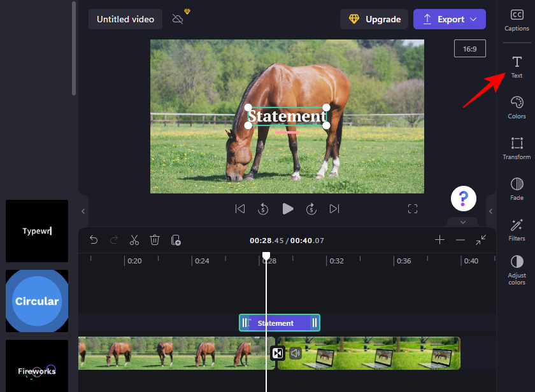Image resolution: width=535 pixels, height=392 pixels.
Task: Delete the selected clip using trash icon
Action: coord(155,240)
